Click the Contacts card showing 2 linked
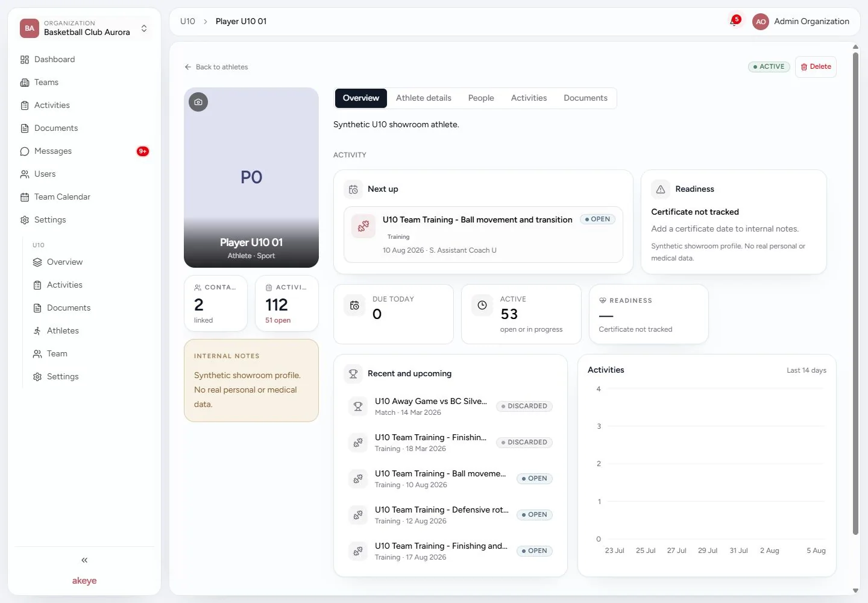The image size is (868, 603). click(216, 303)
